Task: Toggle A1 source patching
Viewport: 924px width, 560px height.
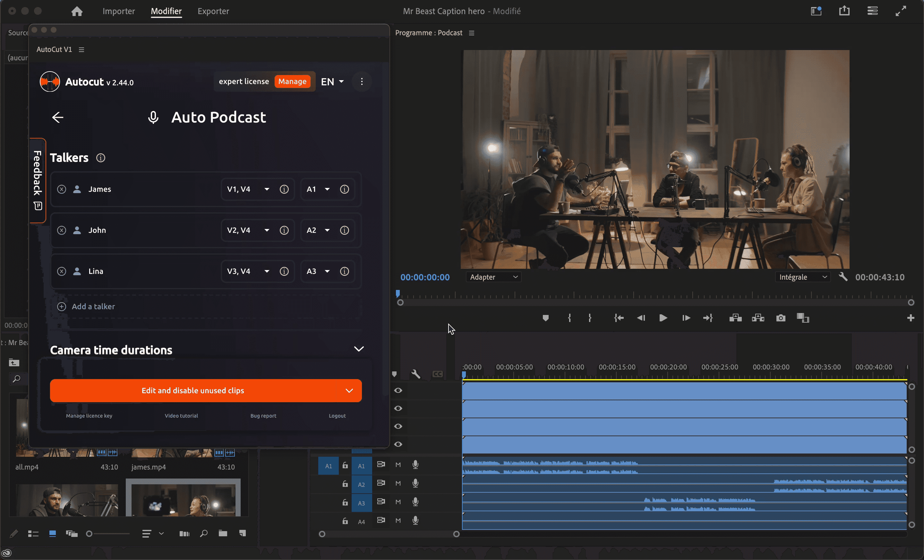Action: (x=329, y=466)
